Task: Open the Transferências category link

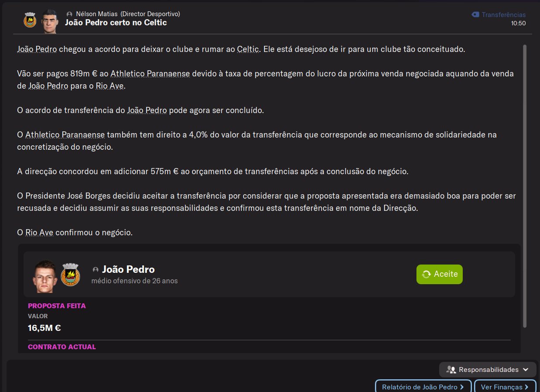Action: 504,15
